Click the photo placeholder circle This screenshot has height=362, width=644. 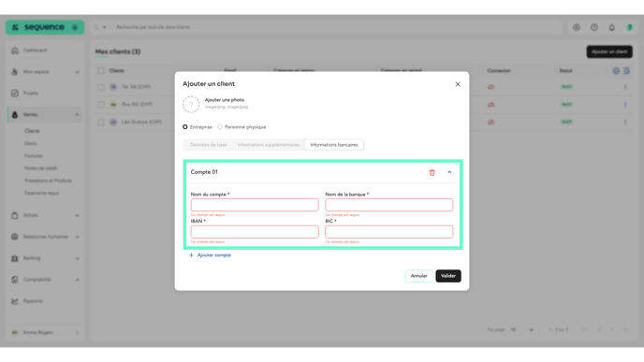tap(191, 104)
